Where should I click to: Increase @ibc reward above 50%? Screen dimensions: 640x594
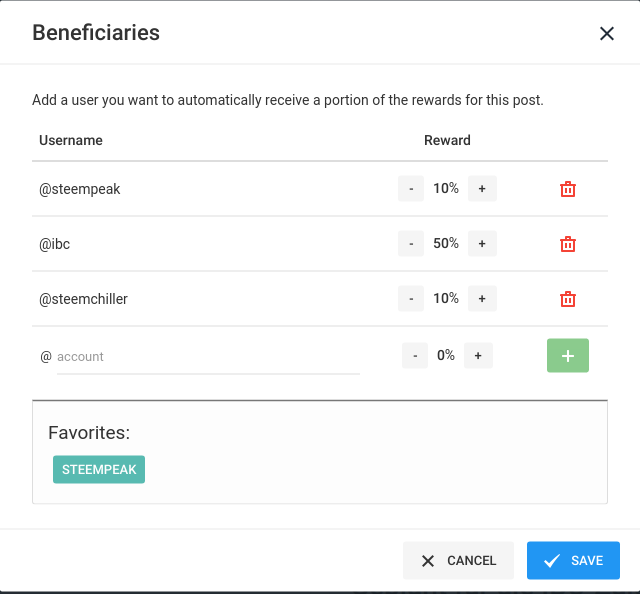[482, 244]
